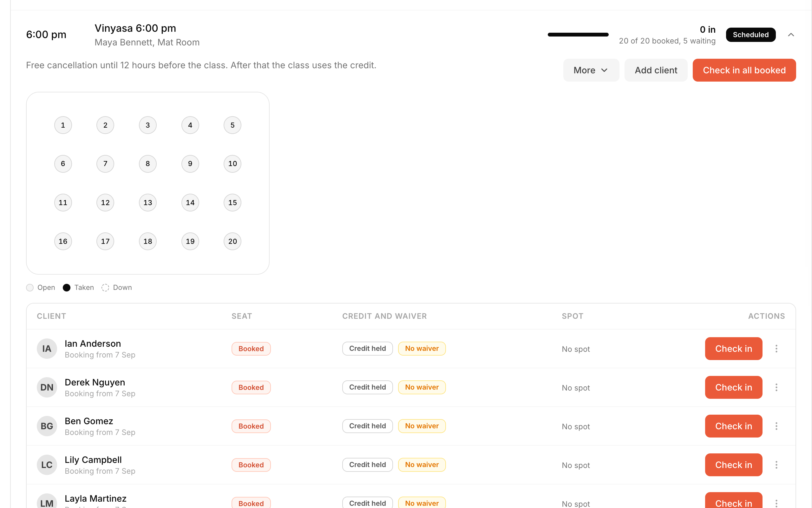The width and height of the screenshot is (812, 508).
Task: Pick spot 7 in the mat layout
Action: pos(105,164)
